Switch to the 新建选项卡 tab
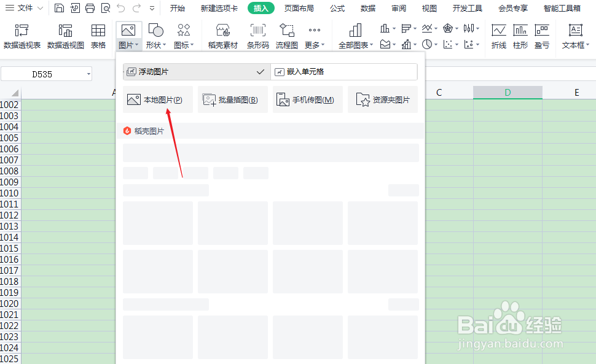This screenshot has width=596, height=364. [x=219, y=8]
